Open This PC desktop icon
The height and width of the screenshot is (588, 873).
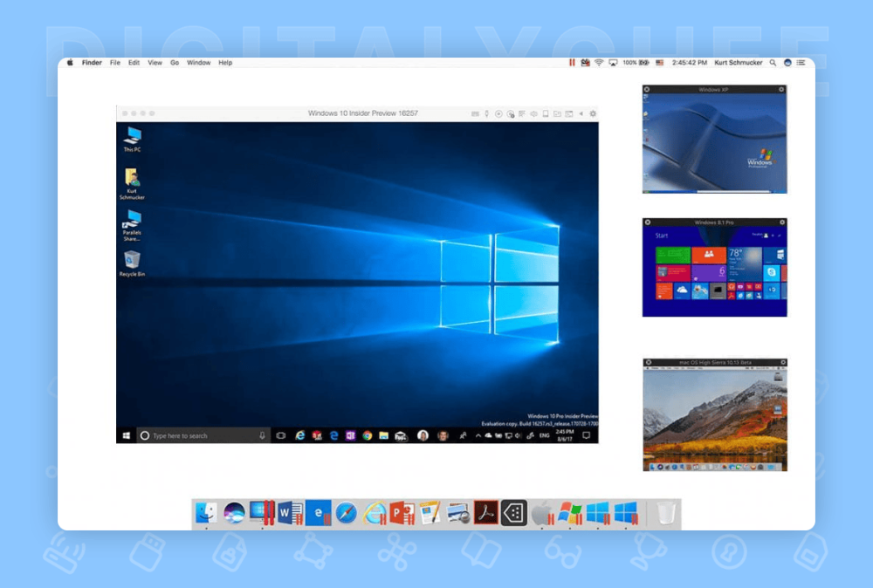tap(133, 140)
